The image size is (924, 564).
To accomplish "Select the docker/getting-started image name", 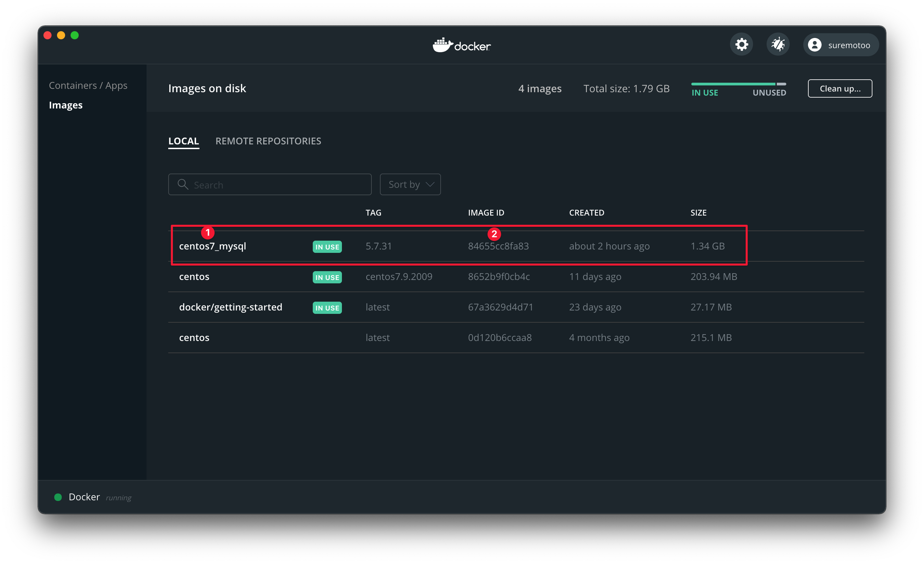I will click(231, 307).
